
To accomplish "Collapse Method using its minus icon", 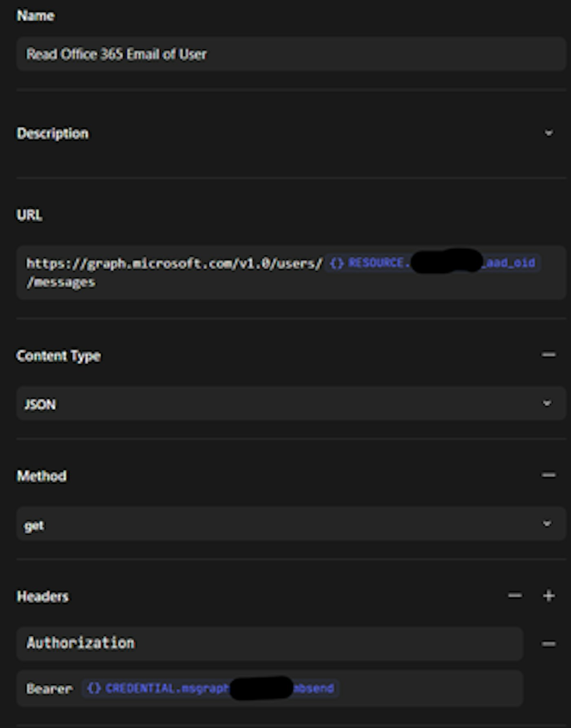I will tap(549, 475).
